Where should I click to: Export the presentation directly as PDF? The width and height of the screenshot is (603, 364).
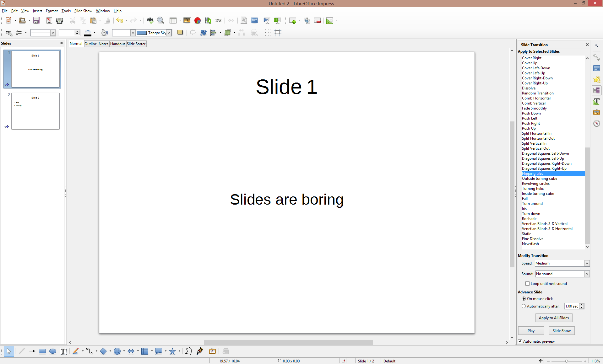click(x=49, y=20)
